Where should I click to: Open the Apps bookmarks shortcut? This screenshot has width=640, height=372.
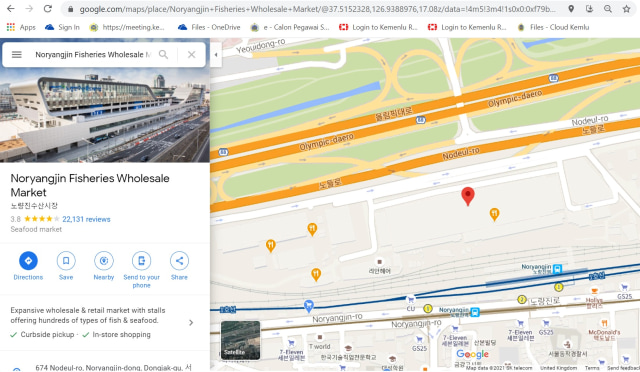click(x=21, y=27)
